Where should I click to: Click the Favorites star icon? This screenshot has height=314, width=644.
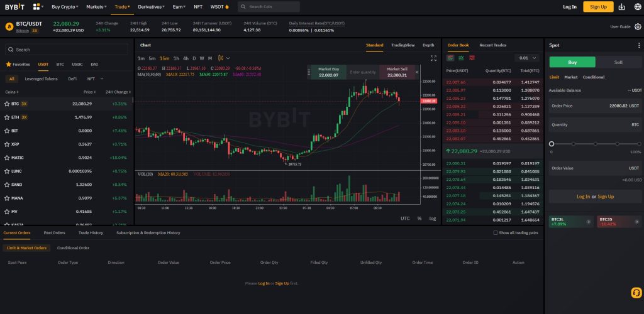[8, 64]
